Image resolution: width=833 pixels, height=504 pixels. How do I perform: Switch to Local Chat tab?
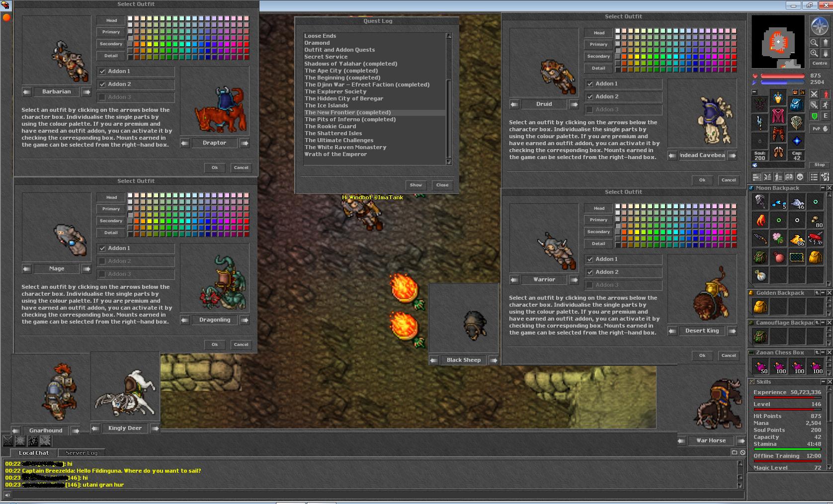click(x=34, y=453)
